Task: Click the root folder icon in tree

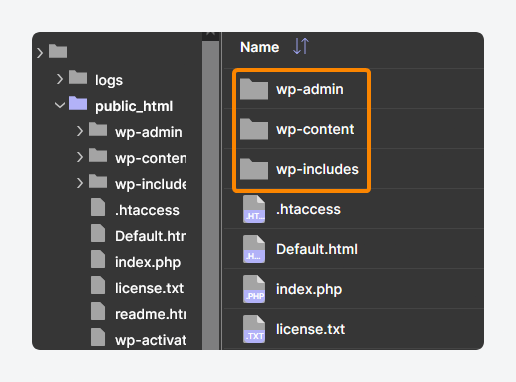Action: click(x=58, y=51)
